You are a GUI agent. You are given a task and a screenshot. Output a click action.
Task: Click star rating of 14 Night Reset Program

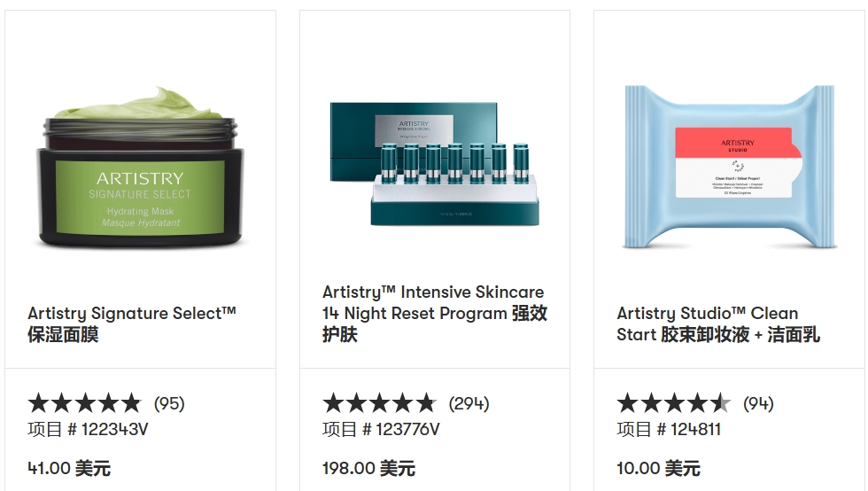point(379,403)
